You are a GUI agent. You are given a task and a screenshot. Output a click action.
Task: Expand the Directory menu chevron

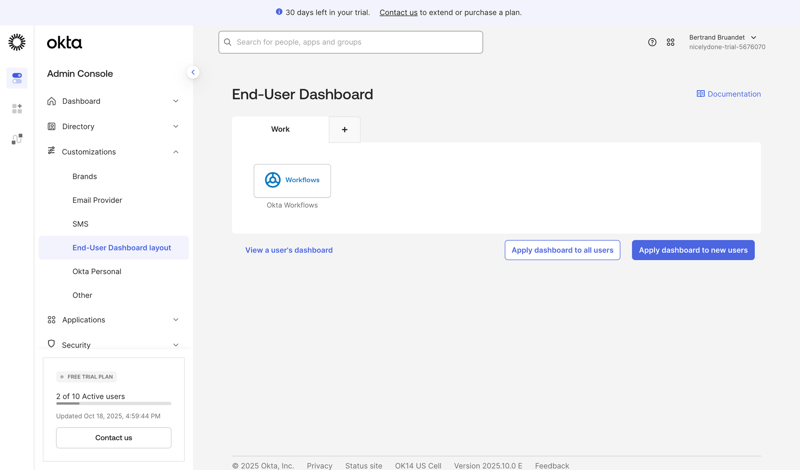[x=176, y=126]
